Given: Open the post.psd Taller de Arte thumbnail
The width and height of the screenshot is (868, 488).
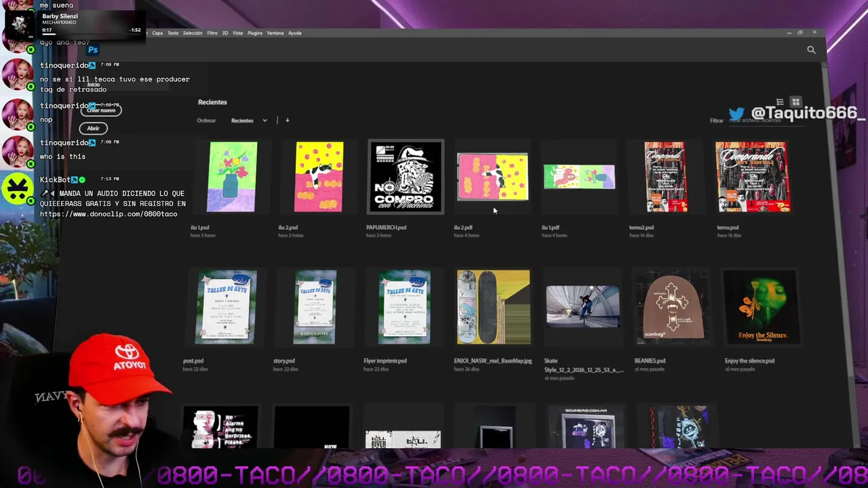Looking at the screenshot, I should pyautogui.click(x=226, y=307).
